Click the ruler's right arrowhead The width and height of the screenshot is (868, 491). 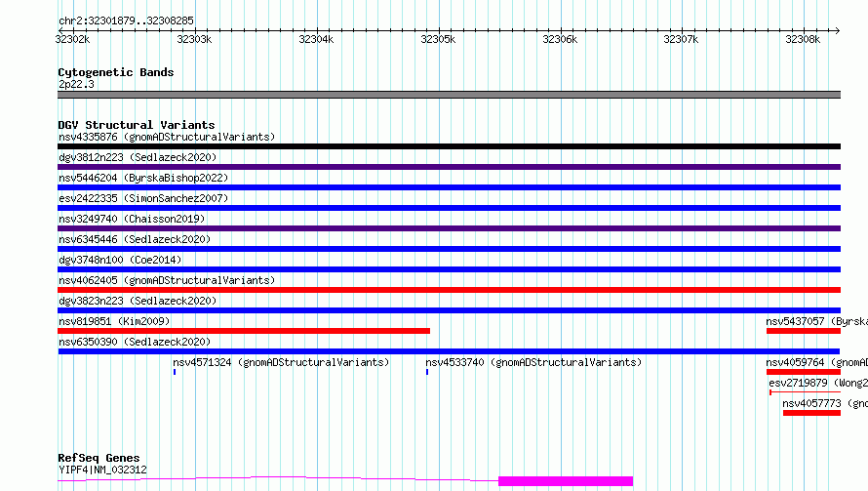(838, 30)
